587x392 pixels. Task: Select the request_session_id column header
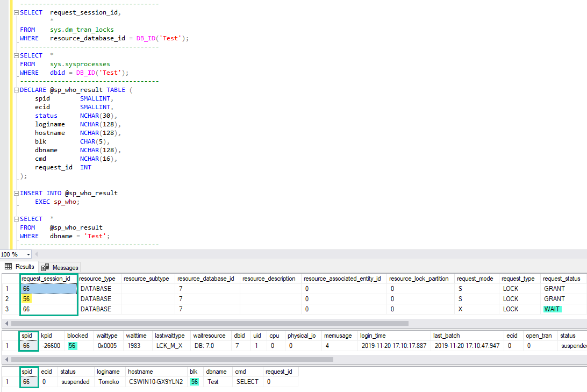[48, 279]
